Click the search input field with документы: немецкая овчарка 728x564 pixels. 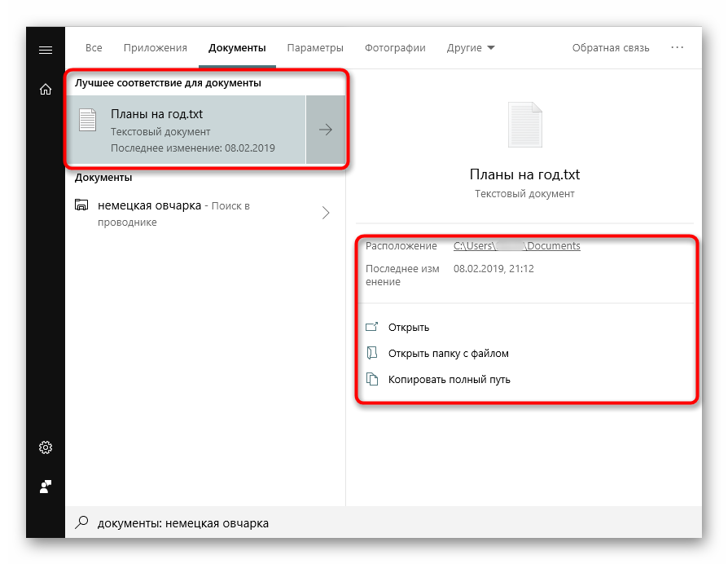pyautogui.click(x=384, y=522)
